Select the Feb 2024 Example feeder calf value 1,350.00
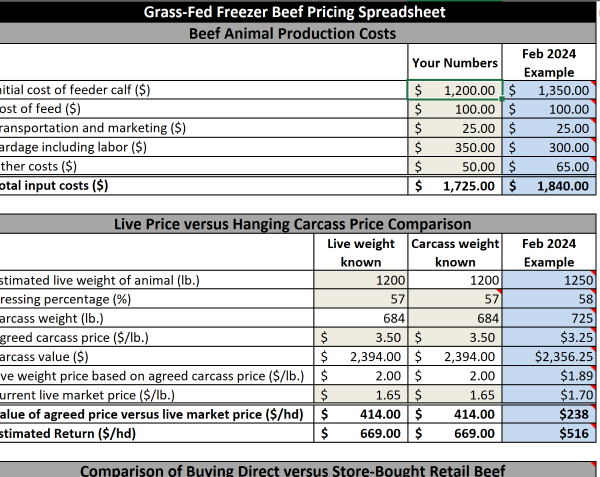The width and height of the screenshot is (600, 477). [x=549, y=90]
